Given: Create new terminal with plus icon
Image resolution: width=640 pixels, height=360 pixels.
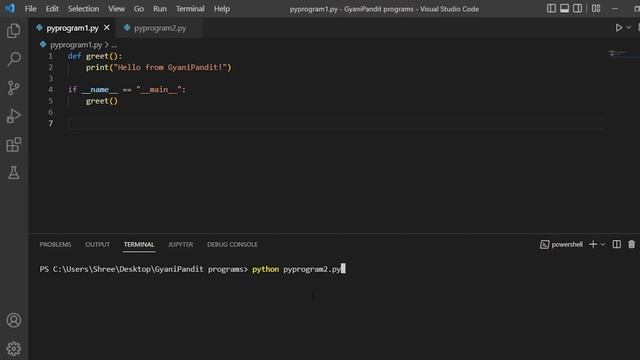Looking at the screenshot, I should tap(593, 244).
